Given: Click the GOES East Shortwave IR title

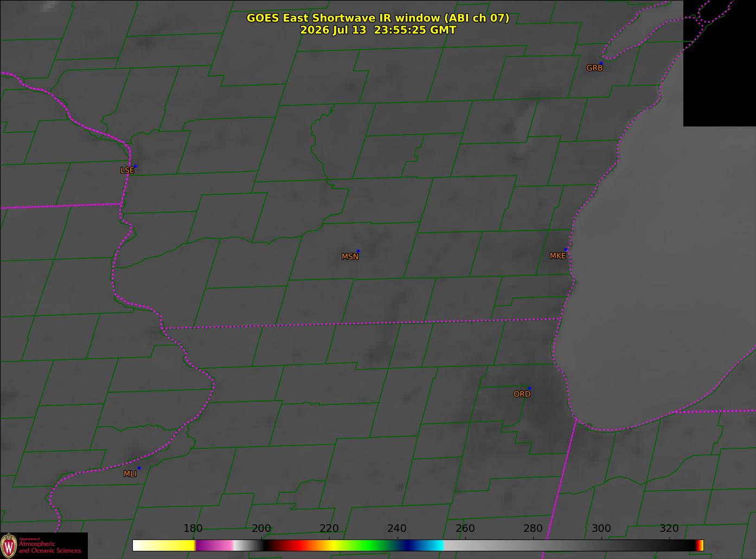Looking at the screenshot, I should coord(378,18).
